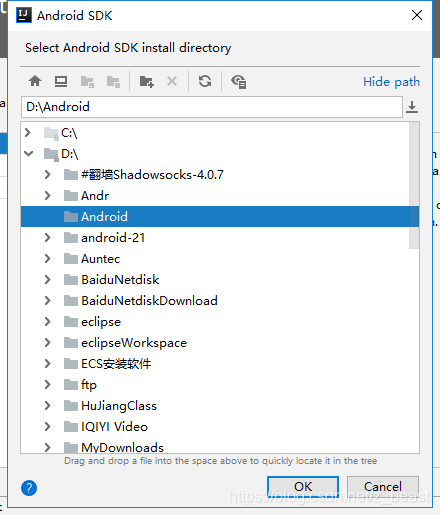Expand the eclipseWorkspace folder
Screen dimensions: 440x515
tap(48, 342)
